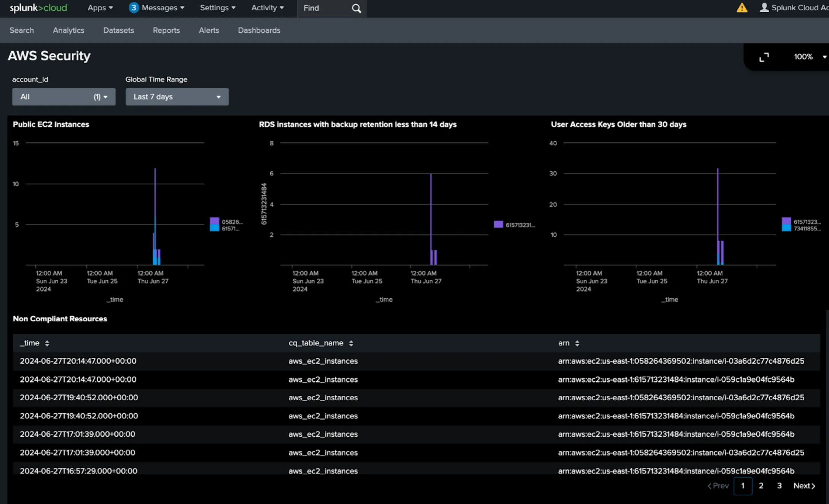Screen dimensions: 829x504
Task: Click the messages count badge 3
Action: pos(134,8)
